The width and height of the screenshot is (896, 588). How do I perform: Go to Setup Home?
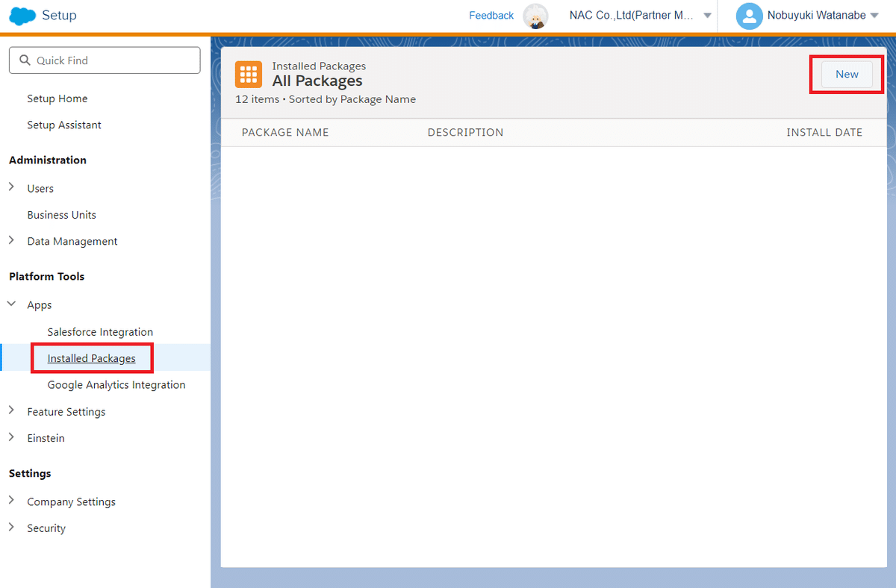(x=57, y=98)
